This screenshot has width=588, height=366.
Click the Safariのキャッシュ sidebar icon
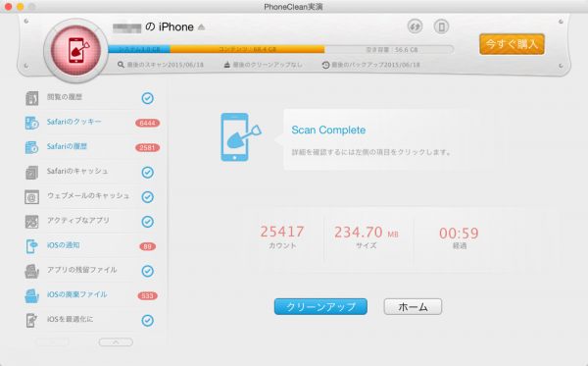coord(32,173)
